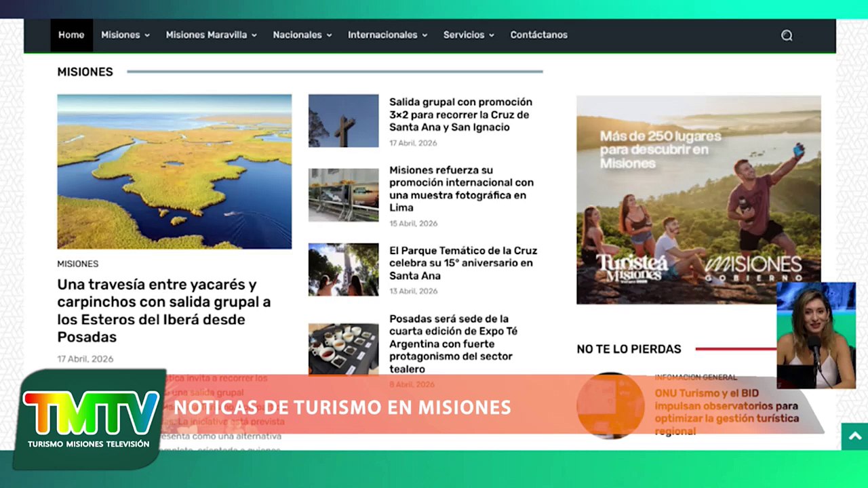The height and width of the screenshot is (488, 868).
Task: Open the Parque Temático anniversary thumbnail
Action: tap(344, 270)
